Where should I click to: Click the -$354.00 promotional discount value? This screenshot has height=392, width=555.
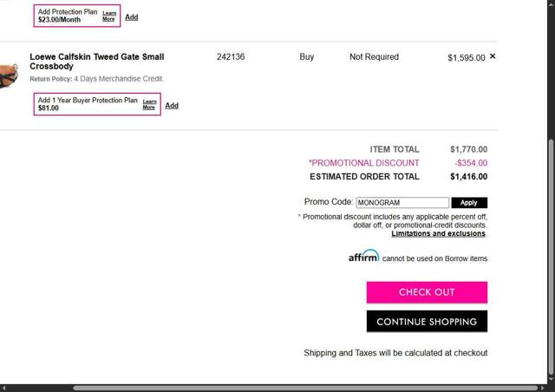click(x=471, y=163)
